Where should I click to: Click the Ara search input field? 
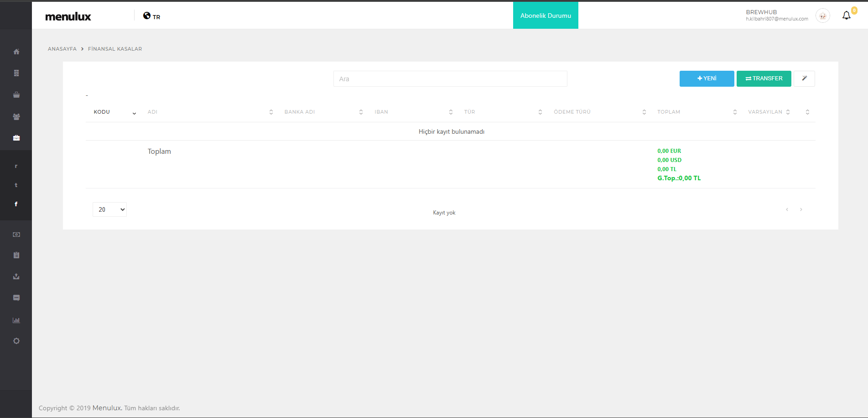click(450, 79)
